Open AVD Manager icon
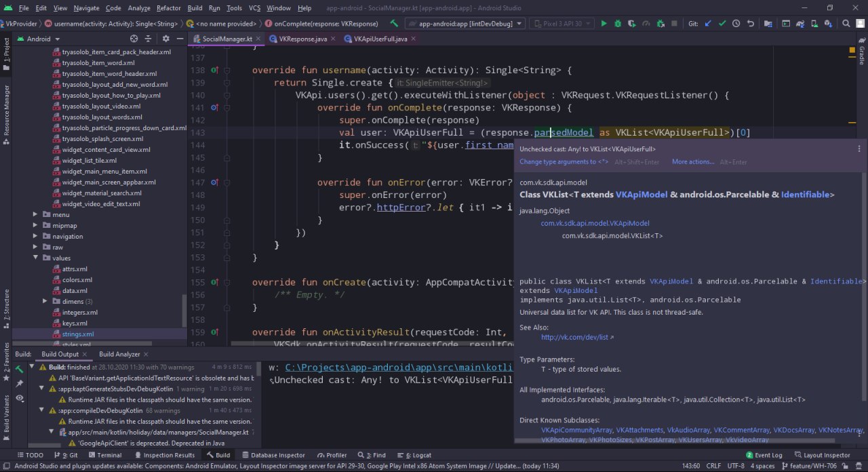Screen dimensions: 868x472 coord(814,24)
